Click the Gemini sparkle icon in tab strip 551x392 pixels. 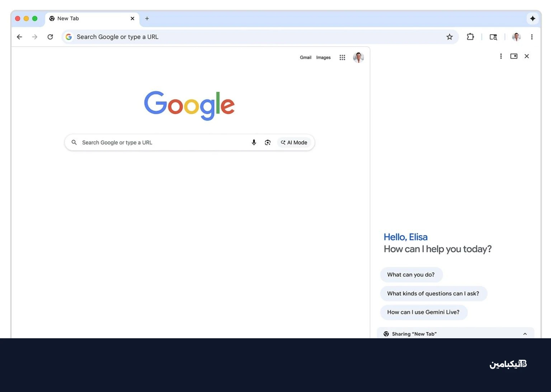(532, 19)
